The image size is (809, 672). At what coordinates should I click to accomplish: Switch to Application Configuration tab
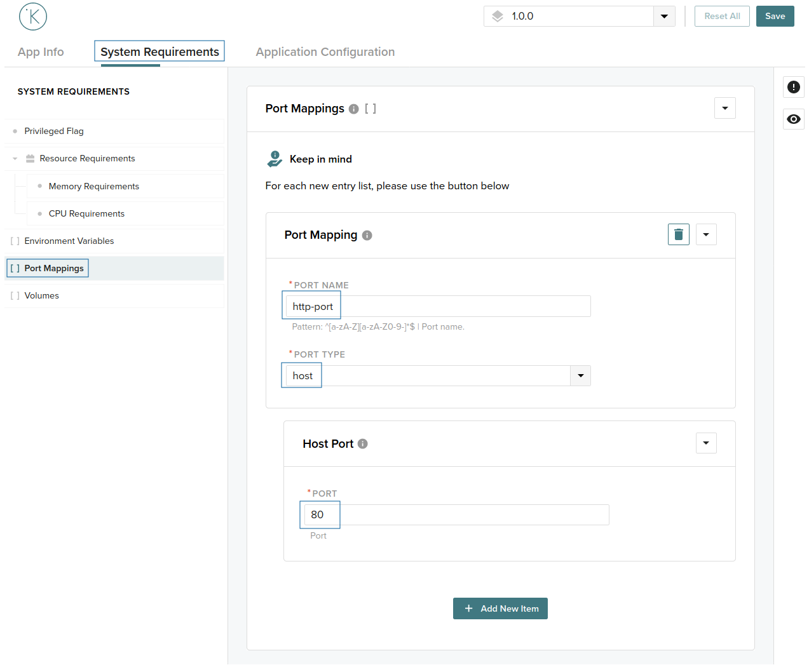(325, 52)
